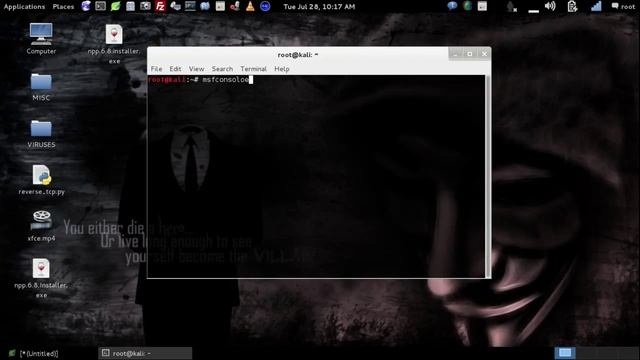Switch to *(Untitled) taskbar entry
Screen dimensions: 640x360
point(34,353)
